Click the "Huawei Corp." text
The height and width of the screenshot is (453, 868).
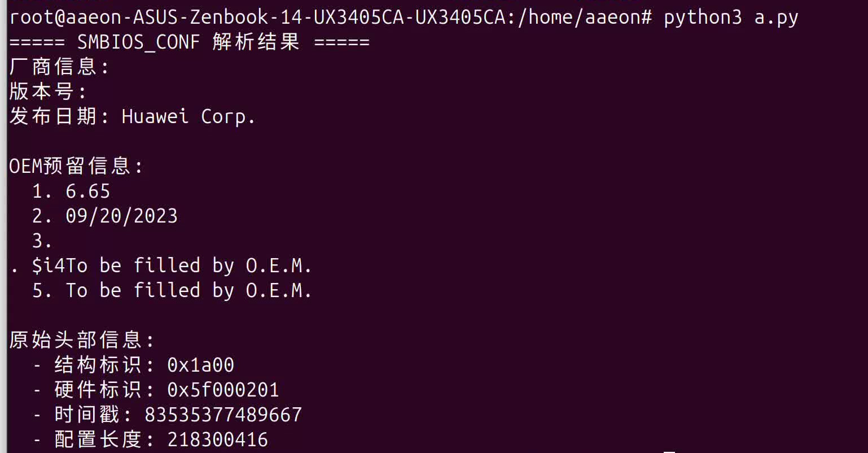(x=188, y=116)
